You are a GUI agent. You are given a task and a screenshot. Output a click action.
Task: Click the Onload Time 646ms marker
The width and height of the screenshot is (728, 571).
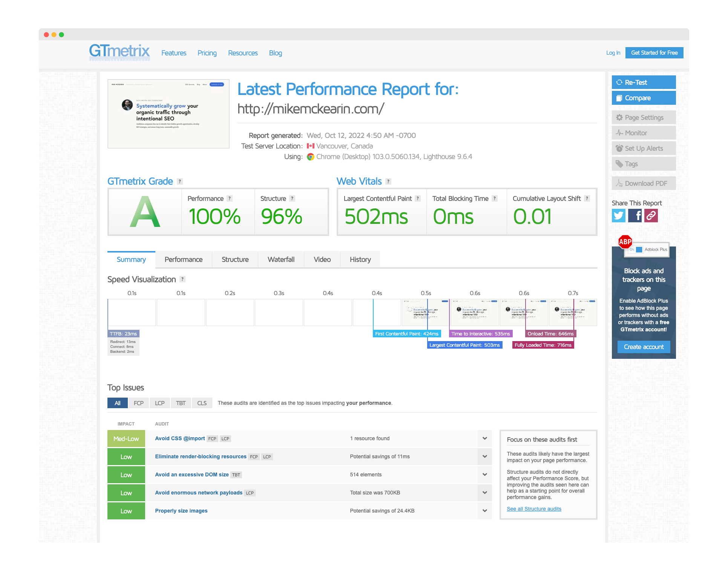tap(550, 334)
